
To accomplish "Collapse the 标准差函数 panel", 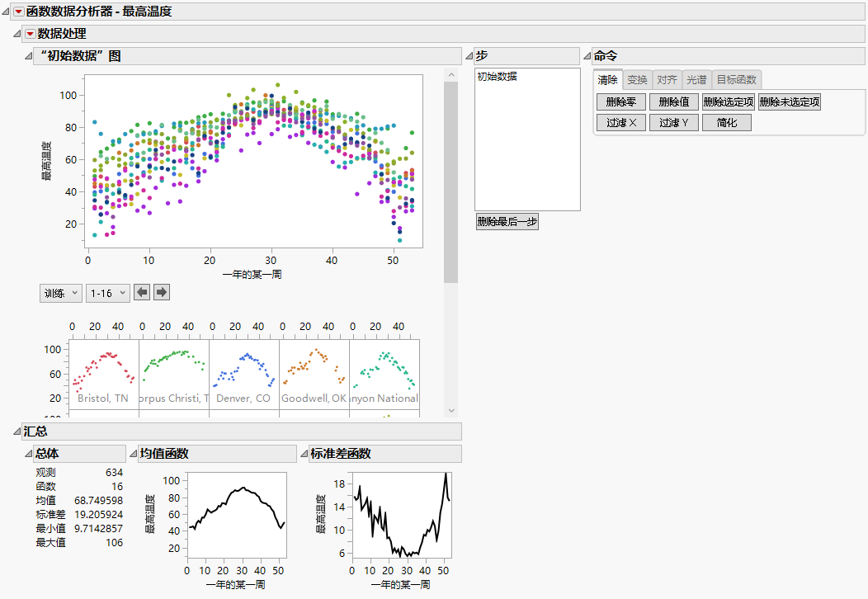I will click(306, 453).
